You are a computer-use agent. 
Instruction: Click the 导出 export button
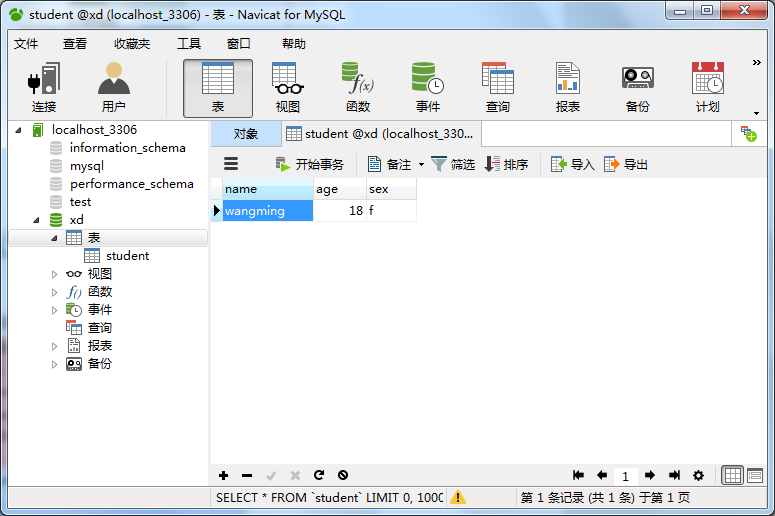(626, 164)
